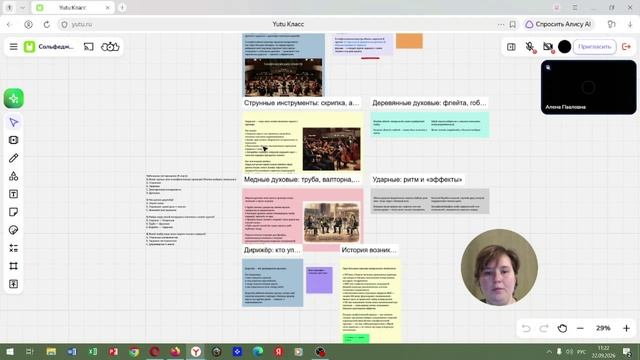Select the Дирижёр heading
Viewport: 640px width, 360px height.
(x=272, y=250)
